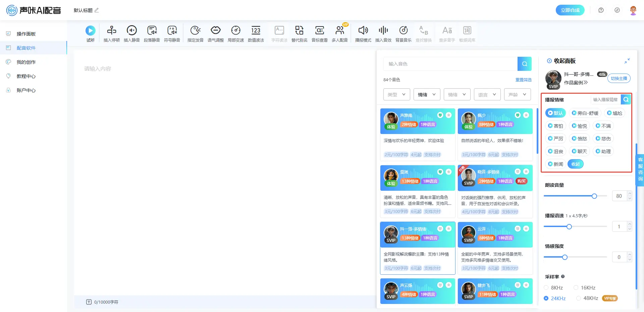Viewport: 644px width, 312px height.
Task: Click the 朗读音量 volume slider handle
Action: pyautogui.click(x=594, y=196)
